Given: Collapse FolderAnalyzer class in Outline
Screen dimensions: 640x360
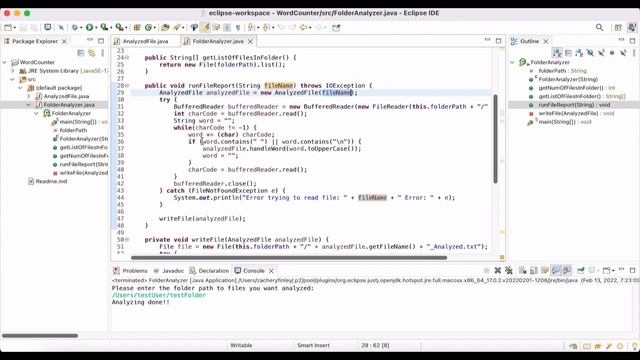Looking at the screenshot, I should pyautogui.click(x=513, y=62).
